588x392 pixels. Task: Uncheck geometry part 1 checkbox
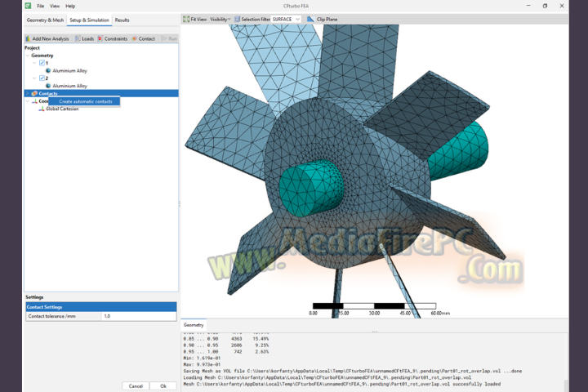pos(42,63)
